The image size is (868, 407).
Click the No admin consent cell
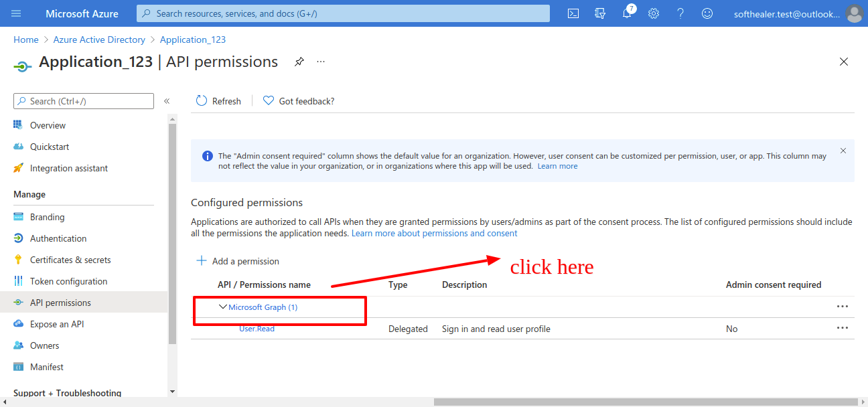(732, 329)
